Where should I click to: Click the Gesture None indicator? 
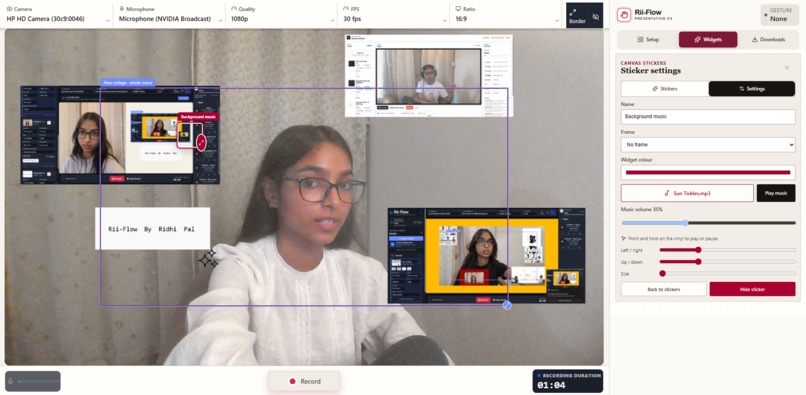click(779, 15)
